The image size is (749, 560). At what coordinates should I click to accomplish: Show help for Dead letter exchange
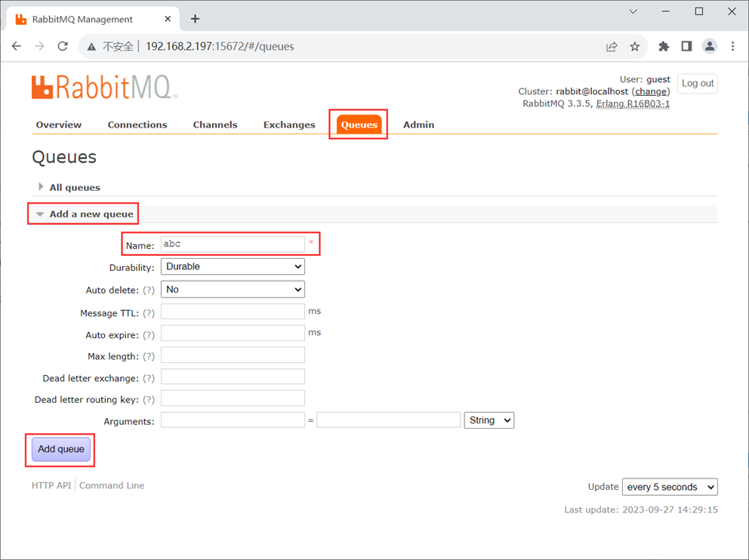click(149, 379)
